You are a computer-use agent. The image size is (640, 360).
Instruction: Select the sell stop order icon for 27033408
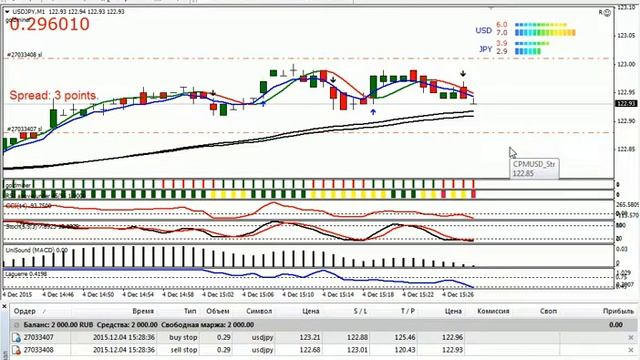point(16,350)
